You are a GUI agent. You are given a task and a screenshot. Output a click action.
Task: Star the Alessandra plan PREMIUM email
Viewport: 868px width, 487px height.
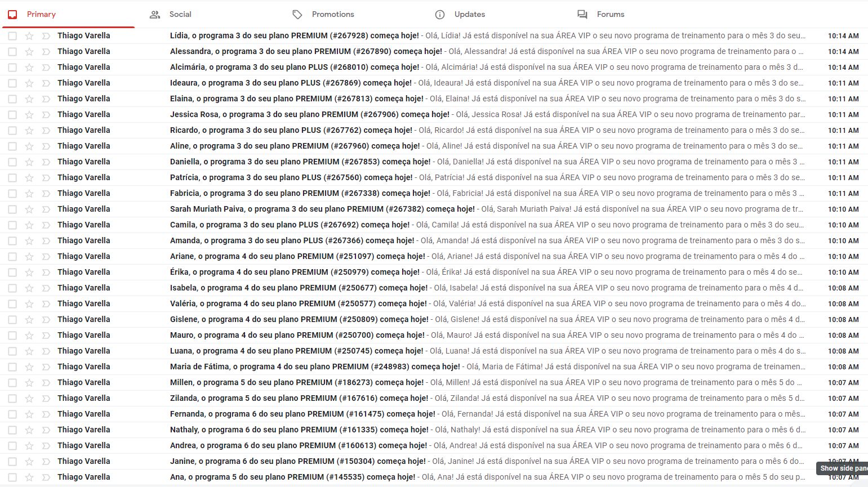click(x=29, y=51)
